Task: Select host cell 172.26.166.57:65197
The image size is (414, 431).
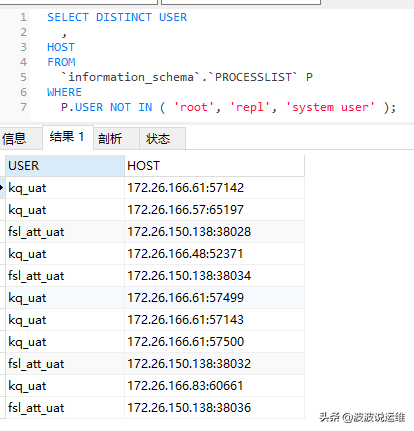Action: click(x=214, y=210)
